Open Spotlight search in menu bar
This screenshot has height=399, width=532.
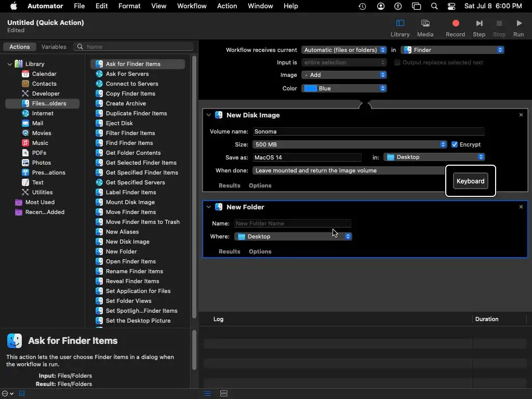coord(434,6)
